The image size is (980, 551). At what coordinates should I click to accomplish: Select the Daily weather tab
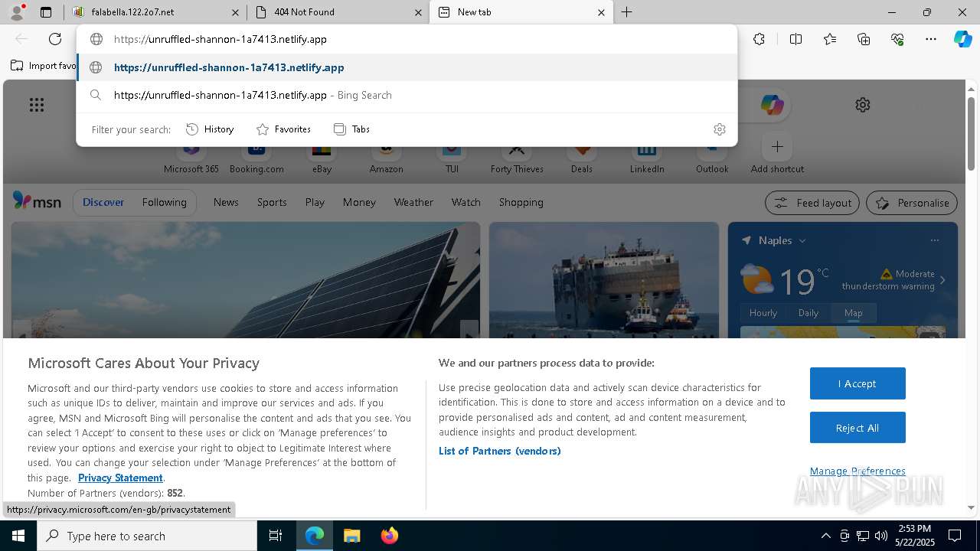[808, 312]
